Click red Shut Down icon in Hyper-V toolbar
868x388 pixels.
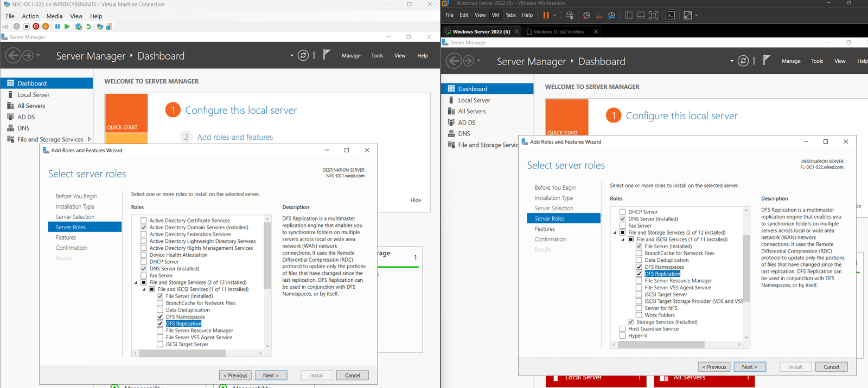tap(36, 26)
